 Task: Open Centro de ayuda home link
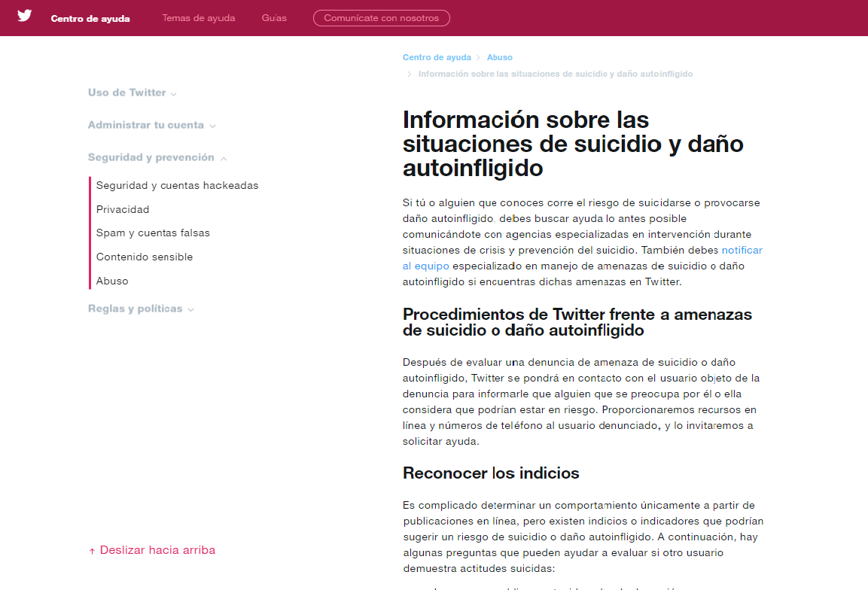[x=90, y=18]
